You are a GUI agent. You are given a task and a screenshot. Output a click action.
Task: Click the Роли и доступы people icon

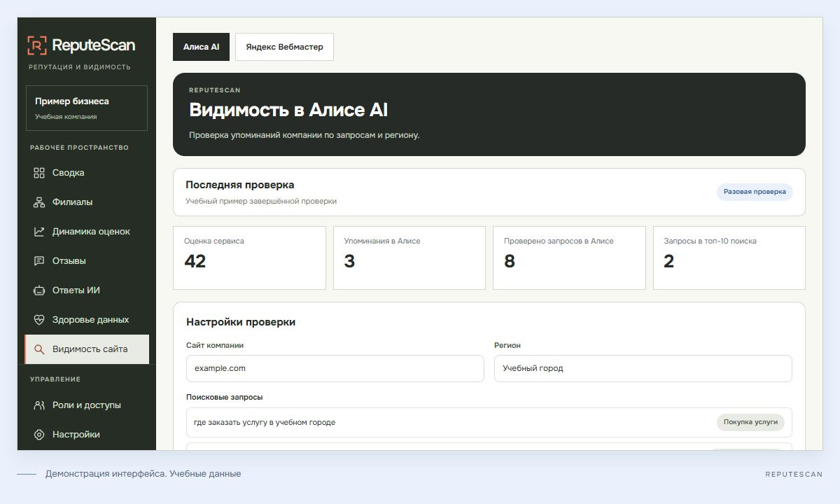click(x=39, y=405)
